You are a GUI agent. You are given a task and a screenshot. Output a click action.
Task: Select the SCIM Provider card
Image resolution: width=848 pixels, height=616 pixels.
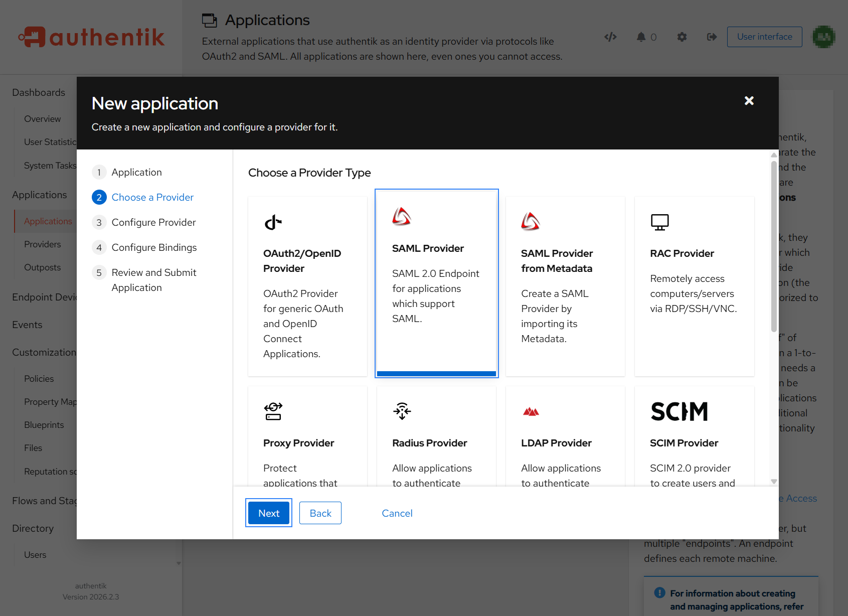pyautogui.click(x=694, y=436)
